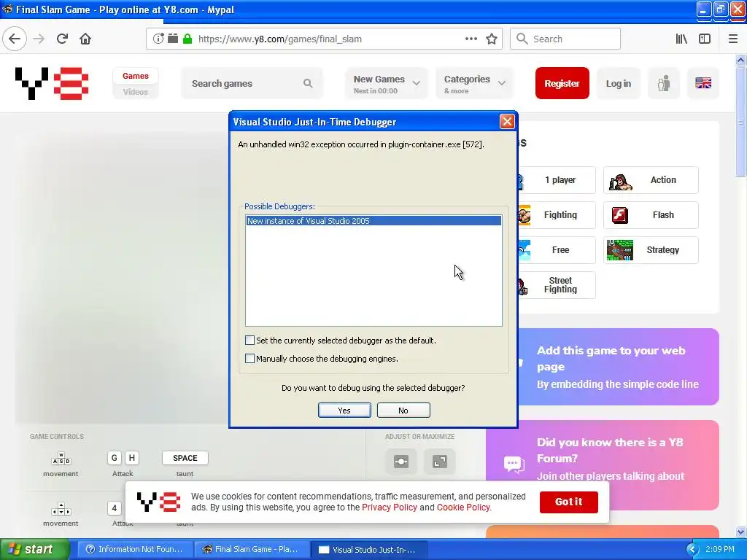Click the taskbar clock showing 2:09 PM
Screen dimensions: 747x560
coord(720,549)
